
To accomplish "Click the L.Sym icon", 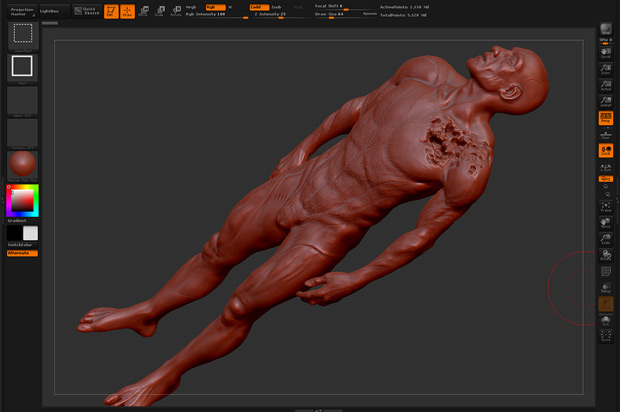I will [606, 167].
